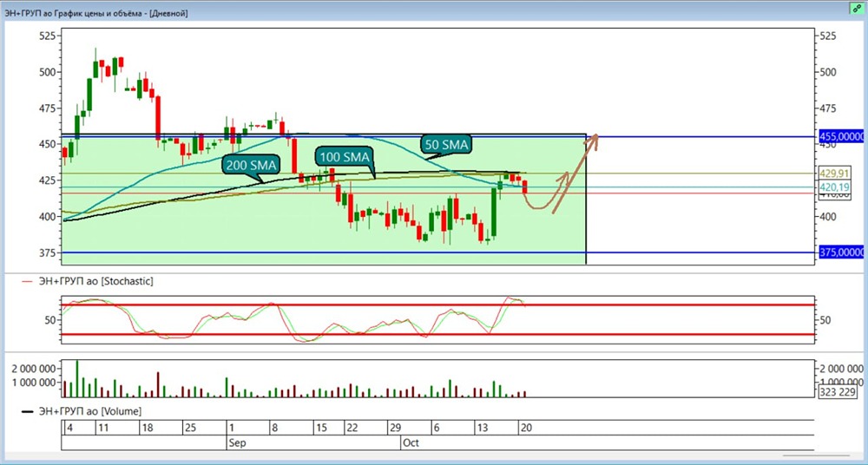Click the 50 SMA label callout
Image resolution: width=868 pixels, height=465 pixels.
tap(446, 145)
